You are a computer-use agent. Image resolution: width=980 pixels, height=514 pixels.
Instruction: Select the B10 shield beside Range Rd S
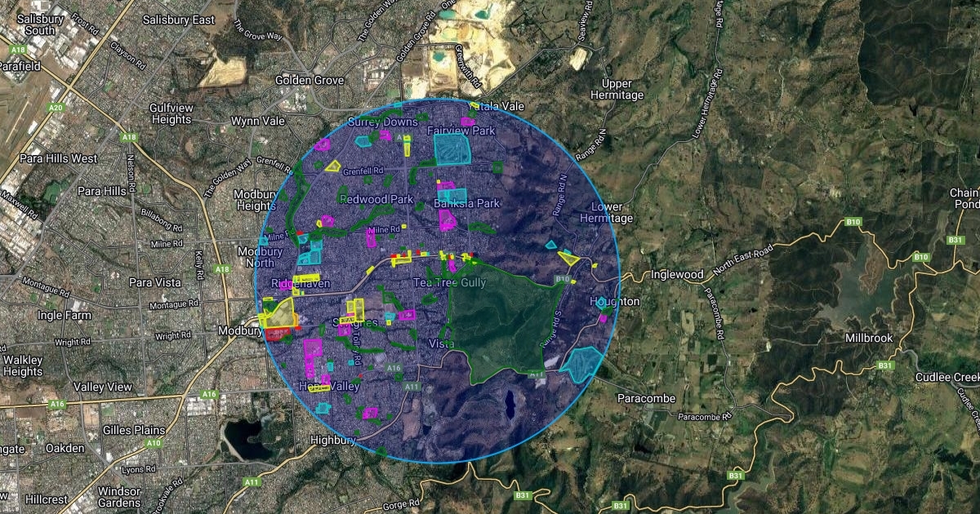[x=562, y=279]
